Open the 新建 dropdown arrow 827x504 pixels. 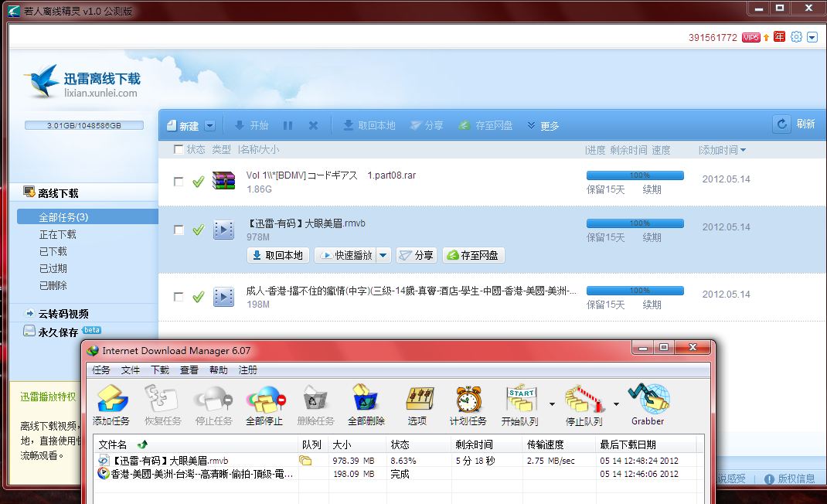pos(210,125)
